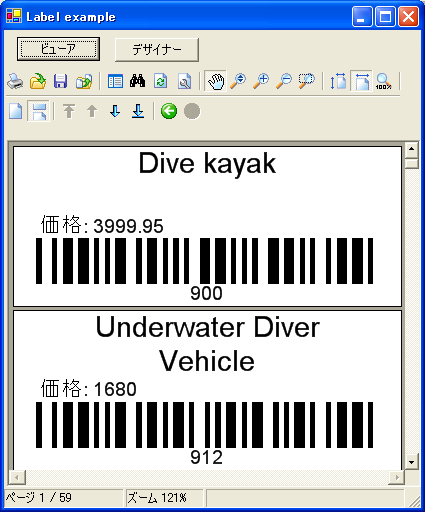Click the zoom out magnifier icon

[x=284, y=81]
